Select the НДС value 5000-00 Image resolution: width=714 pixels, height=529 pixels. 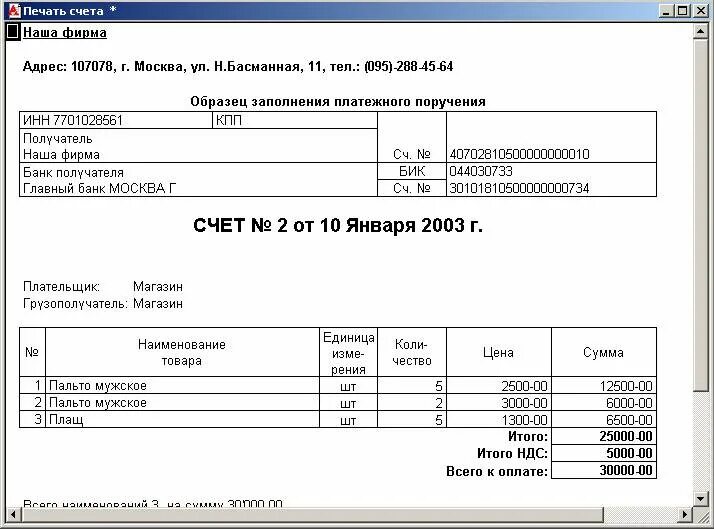pos(604,453)
